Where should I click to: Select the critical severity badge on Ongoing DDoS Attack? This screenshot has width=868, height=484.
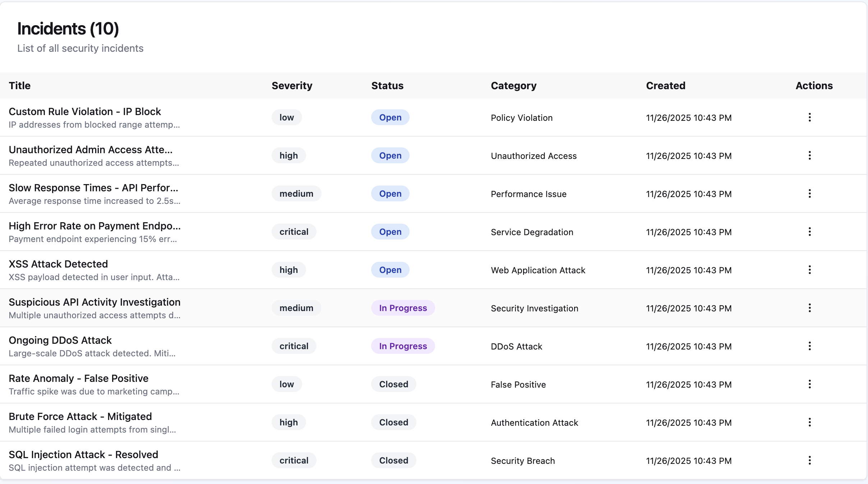(x=294, y=346)
